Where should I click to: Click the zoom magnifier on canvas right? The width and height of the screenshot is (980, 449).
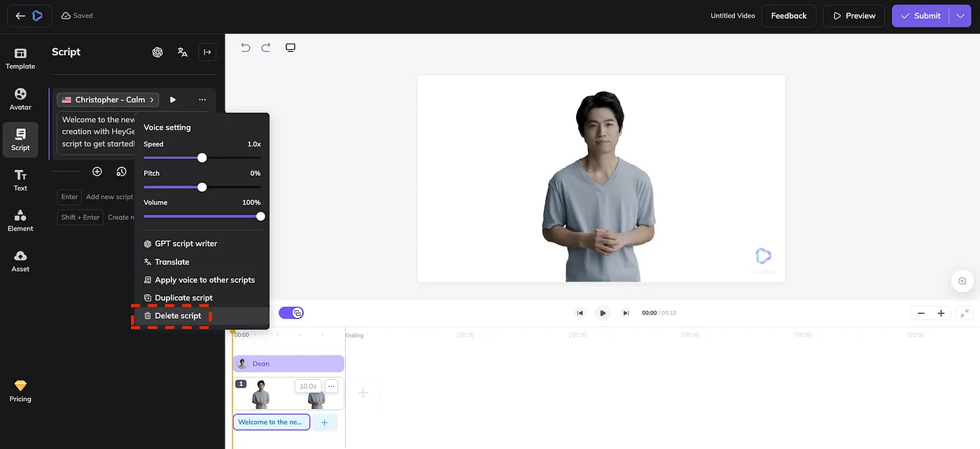(x=962, y=281)
